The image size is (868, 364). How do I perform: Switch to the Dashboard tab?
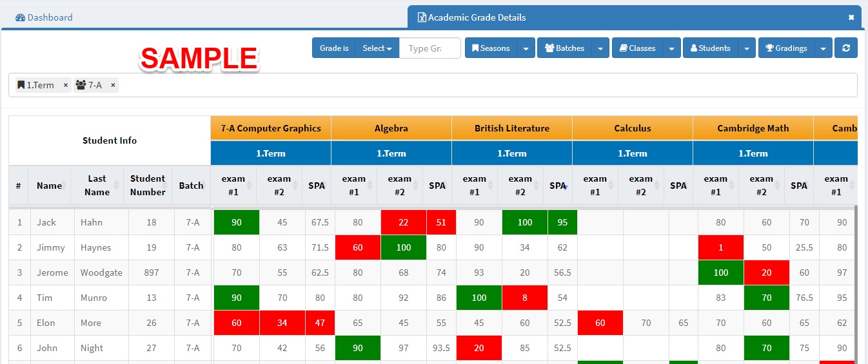44,17
